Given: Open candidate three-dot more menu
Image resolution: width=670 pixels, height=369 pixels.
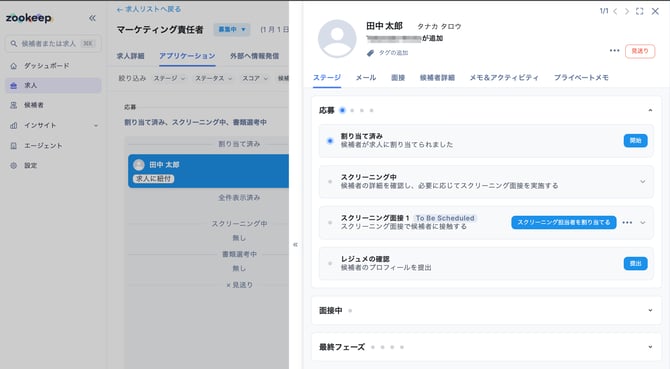Looking at the screenshot, I should tap(614, 50).
